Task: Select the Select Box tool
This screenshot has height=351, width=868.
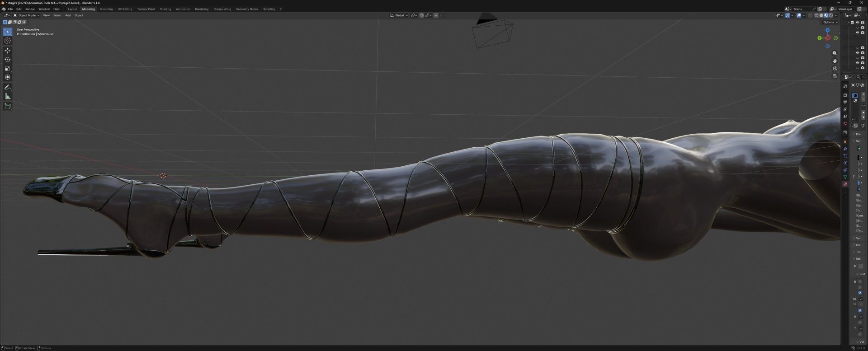Action: 8,32
